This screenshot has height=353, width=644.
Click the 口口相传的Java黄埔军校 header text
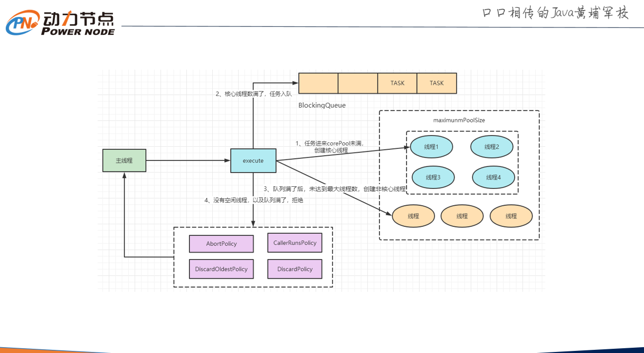pyautogui.click(x=555, y=13)
